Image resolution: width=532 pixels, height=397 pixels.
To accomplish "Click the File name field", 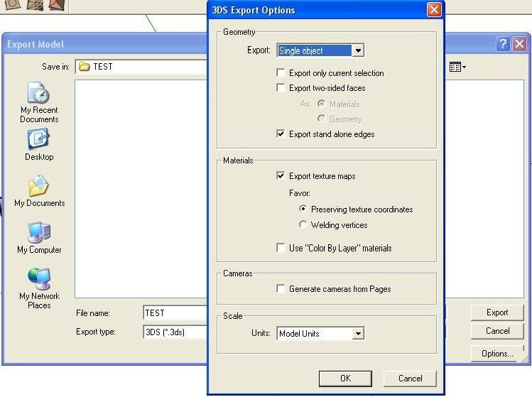I will (175, 313).
